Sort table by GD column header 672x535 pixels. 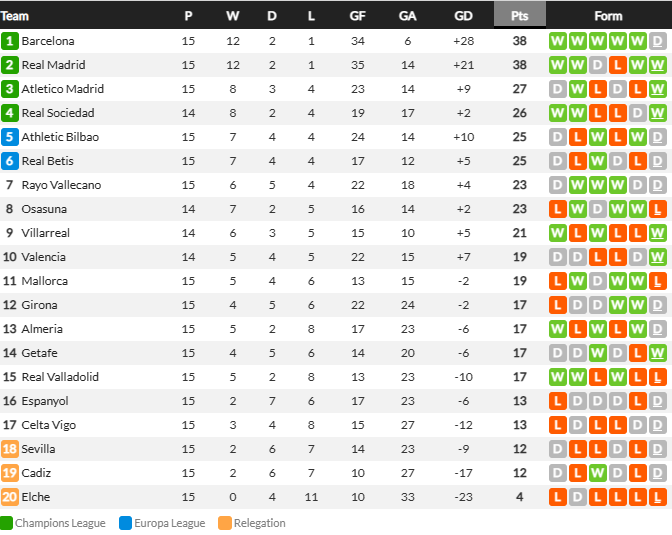(463, 16)
